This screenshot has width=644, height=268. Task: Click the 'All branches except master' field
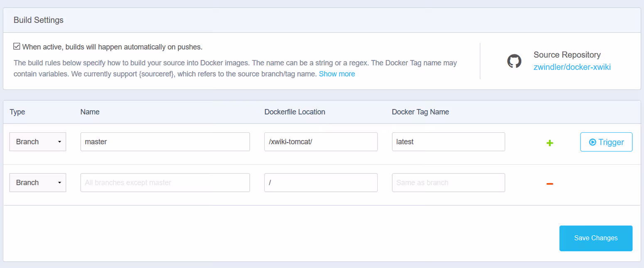coord(165,183)
